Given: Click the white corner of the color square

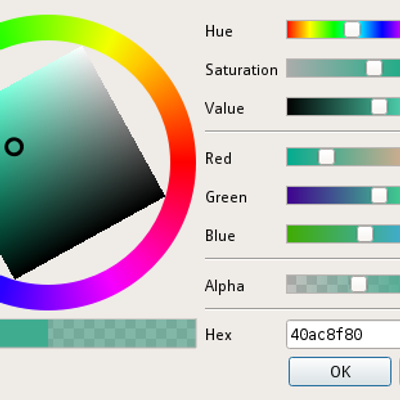Looking at the screenshot, I should coord(83,48).
